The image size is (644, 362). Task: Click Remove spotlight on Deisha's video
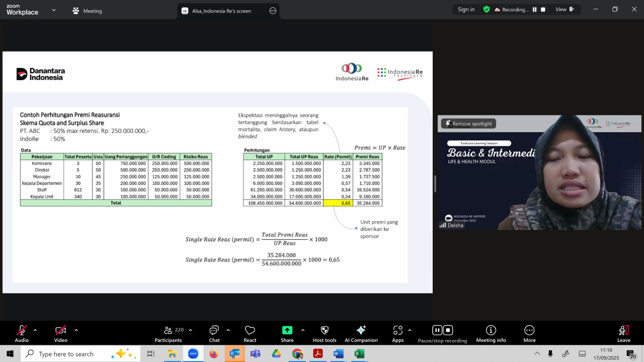469,124
